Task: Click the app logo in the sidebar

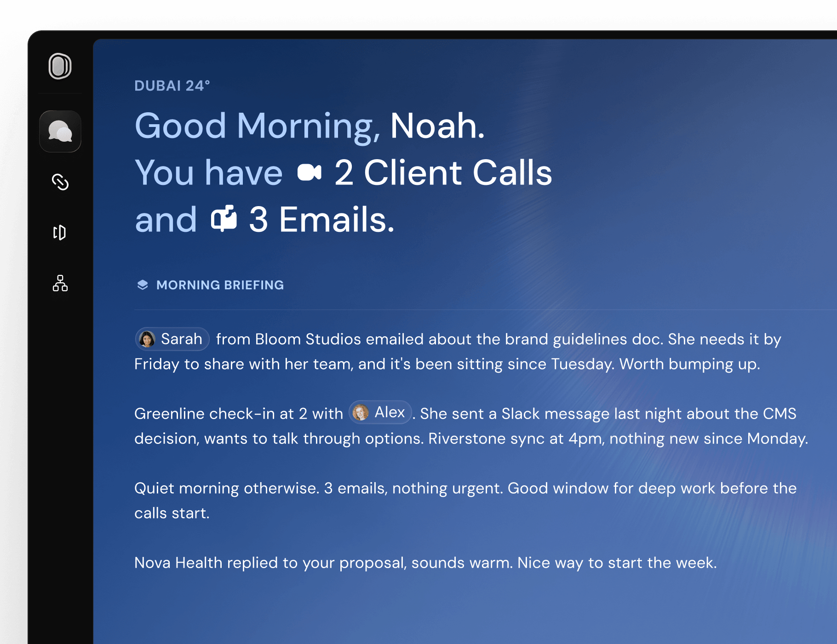Action: [60, 66]
